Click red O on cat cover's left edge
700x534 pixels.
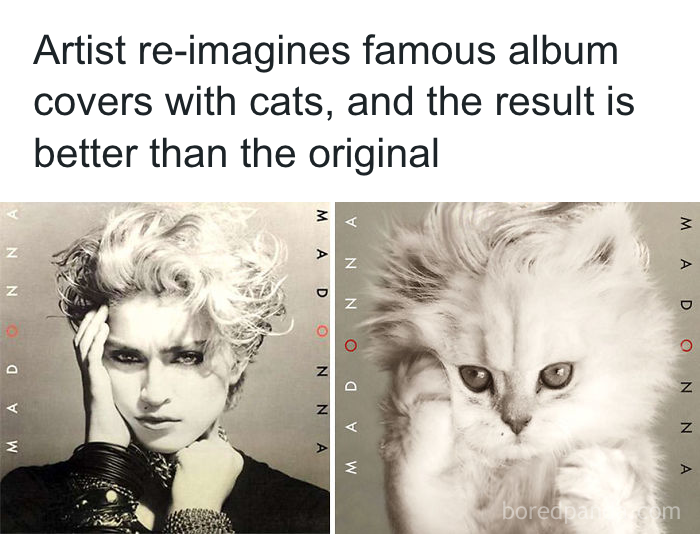point(351,345)
